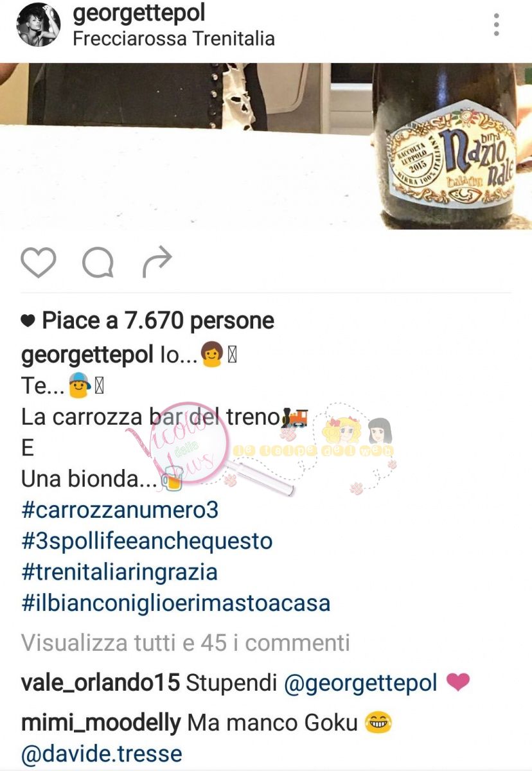Open hashtag #3spollifeeanchequesto

(x=146, y=541)
